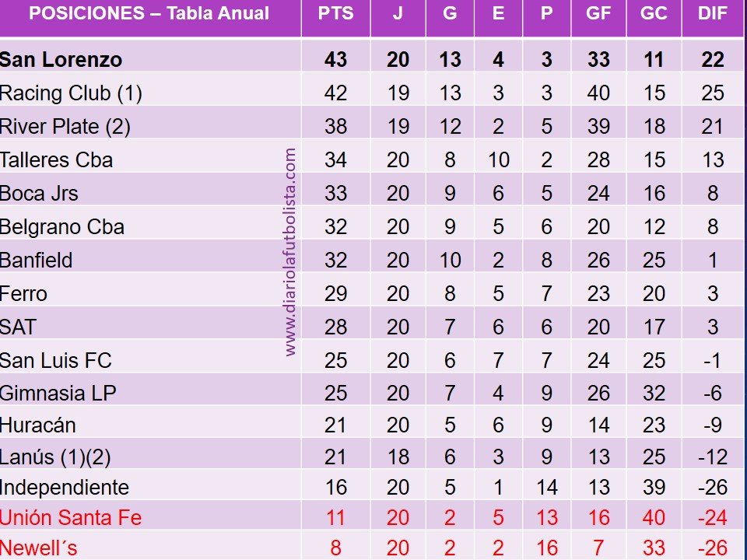The width and height of the screenshot is (747, 560).
Task: Click the J column header
Action: click(398, 13)
